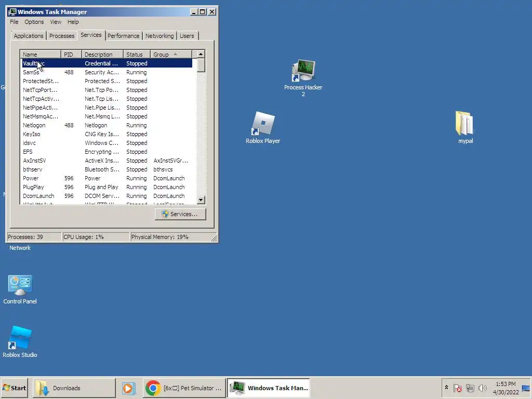Close the Windows Task Manager window
The width and height of the screenshot is (532, 399).
pyautogui.click(x=212, y=12)
